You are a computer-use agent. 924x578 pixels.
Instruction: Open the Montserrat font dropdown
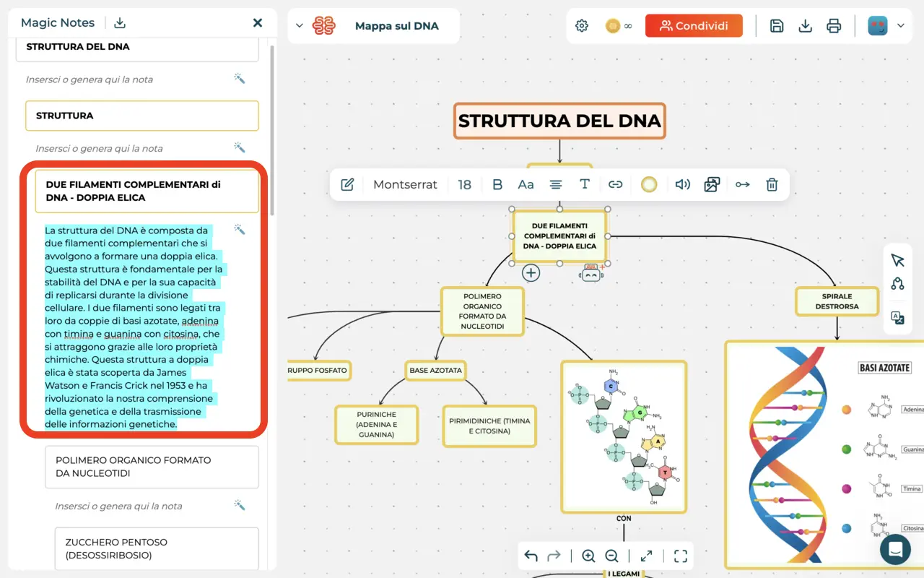coord(405,184)
